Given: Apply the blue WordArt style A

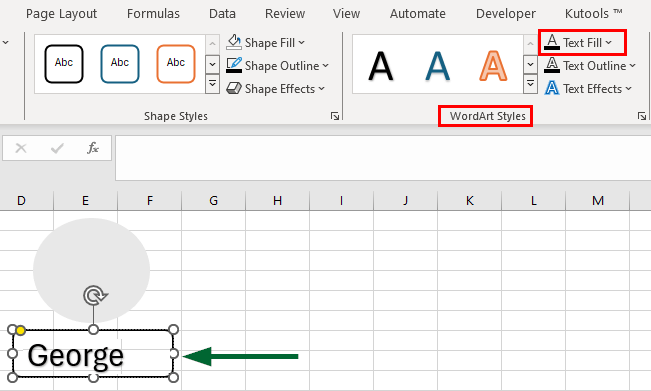Looking at the screenshot, I should click(437, 65).
